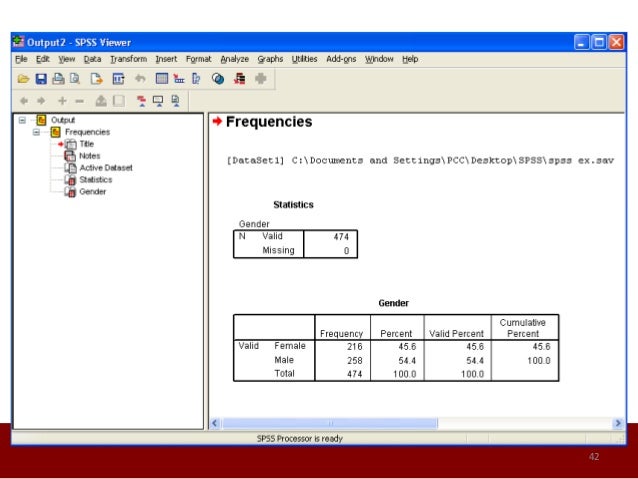The image size is (638, 479).
Task: Click the overlapping circles Select Last Output icon
Action: pyautogui.click(x=218, y=78)
